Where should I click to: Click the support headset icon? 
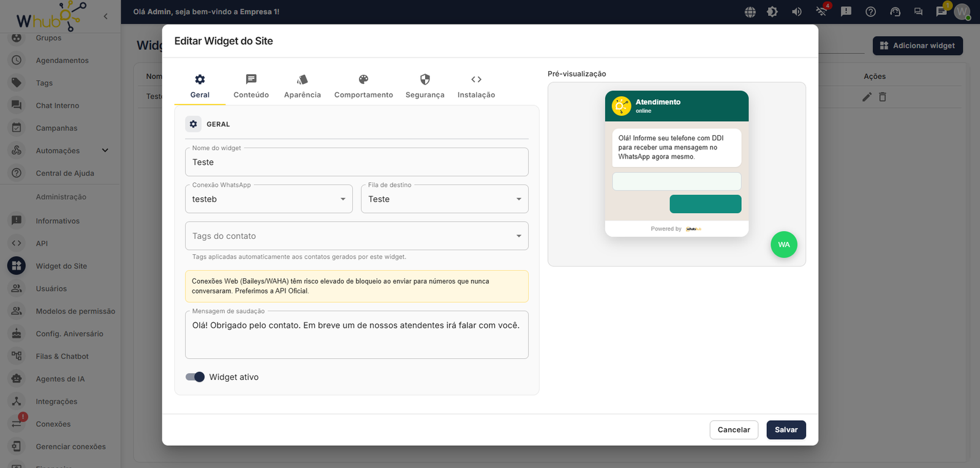[895, 12]
